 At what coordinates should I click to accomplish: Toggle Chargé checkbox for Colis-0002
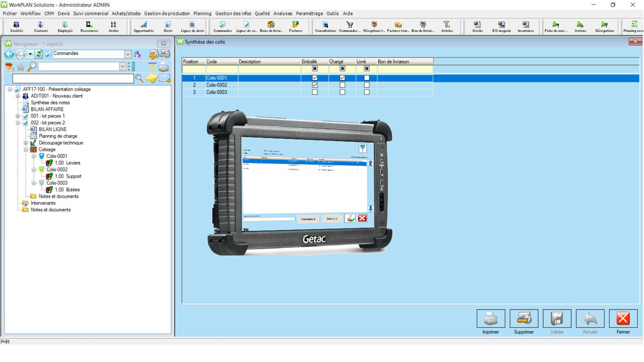343,85
